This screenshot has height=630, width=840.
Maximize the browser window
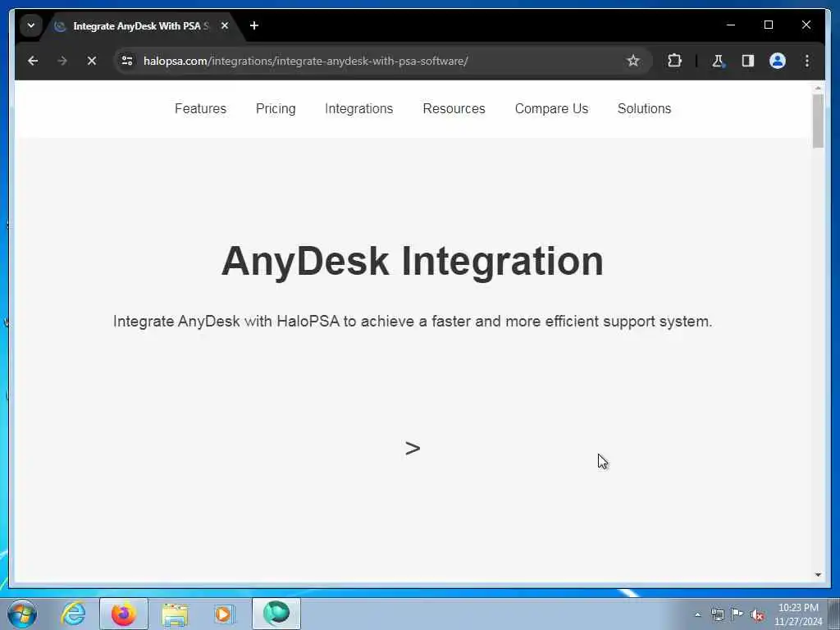pyautogui.click(x=768, y=25)
